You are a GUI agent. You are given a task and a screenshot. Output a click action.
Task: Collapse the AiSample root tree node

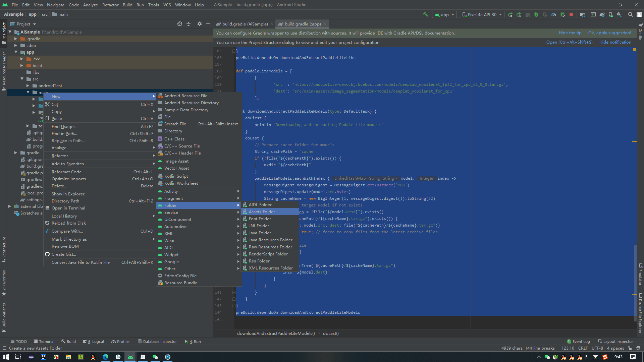[10, 32]
